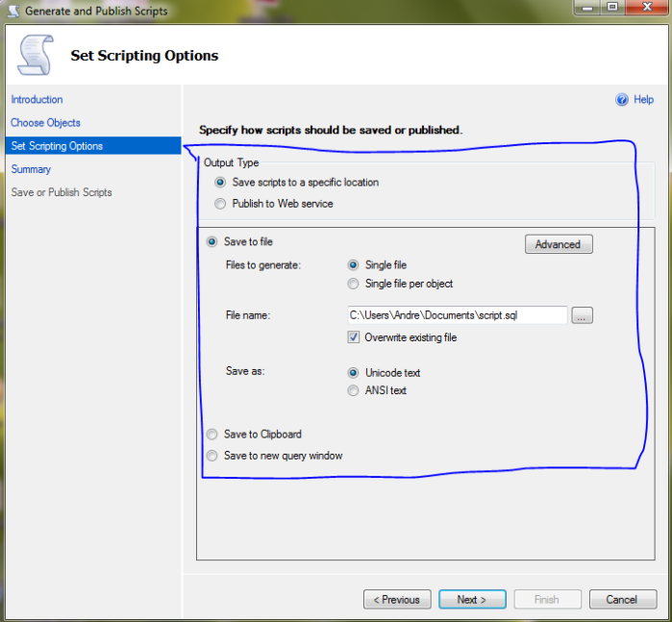Jump to the Summary step

coord(31,169)
